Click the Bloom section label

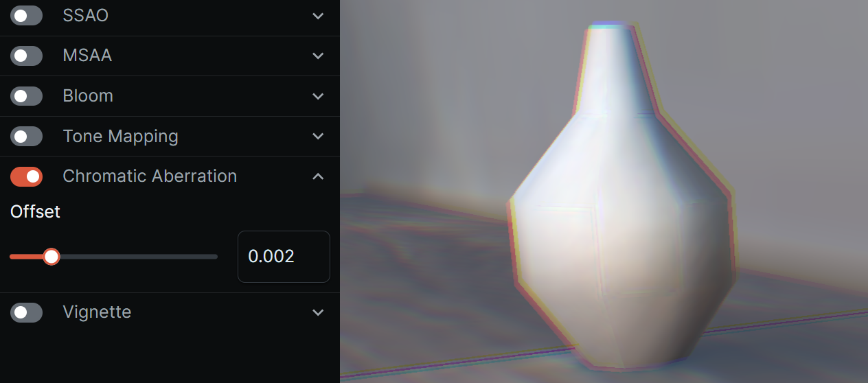click(88, 96)
